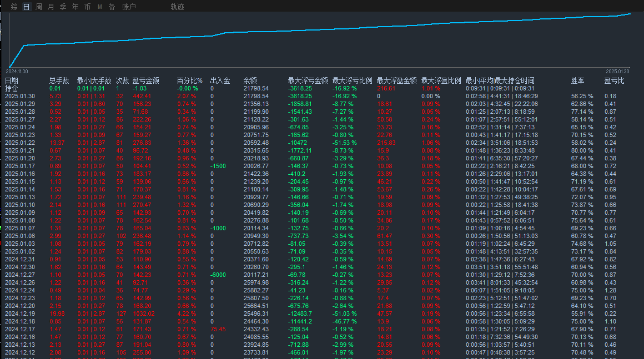
Task: Select the 2025.01.07 date row
Action: 20,228
